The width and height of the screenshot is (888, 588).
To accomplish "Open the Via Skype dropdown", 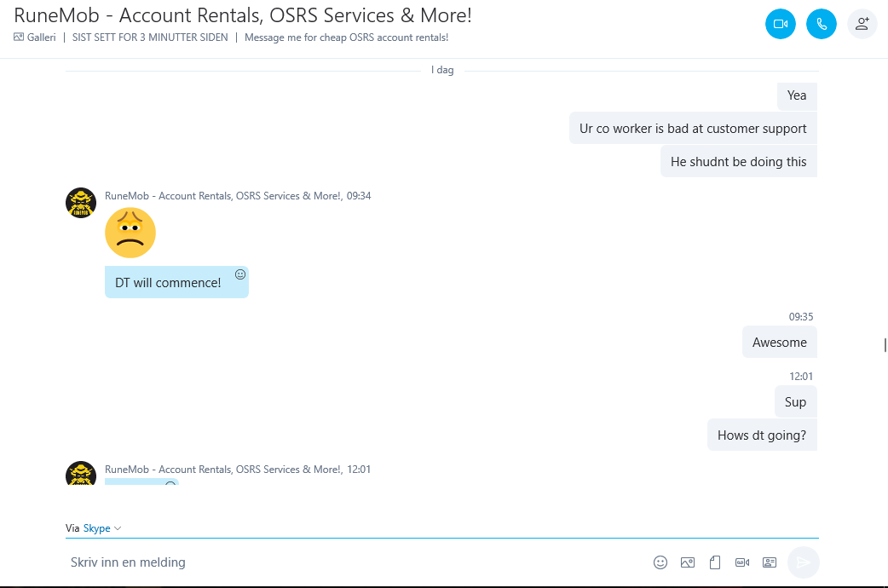I will pyautogui.click(x=94, y=528).
